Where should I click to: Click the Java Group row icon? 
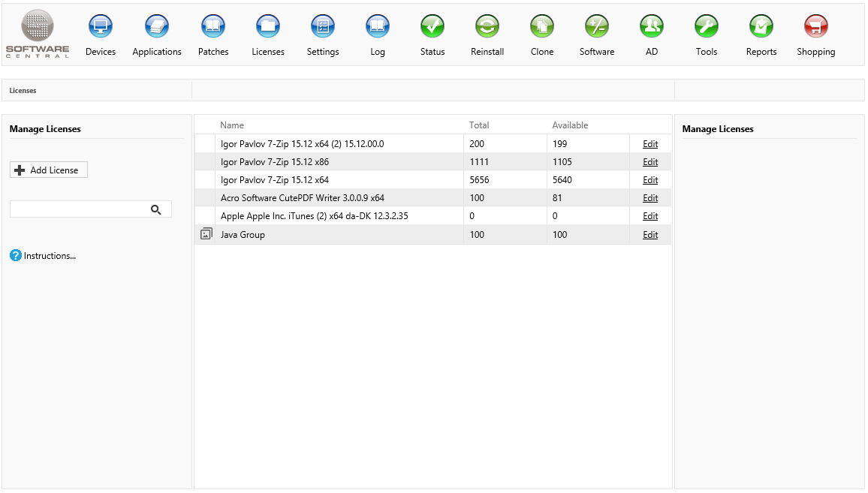click(x=206, y=235)
